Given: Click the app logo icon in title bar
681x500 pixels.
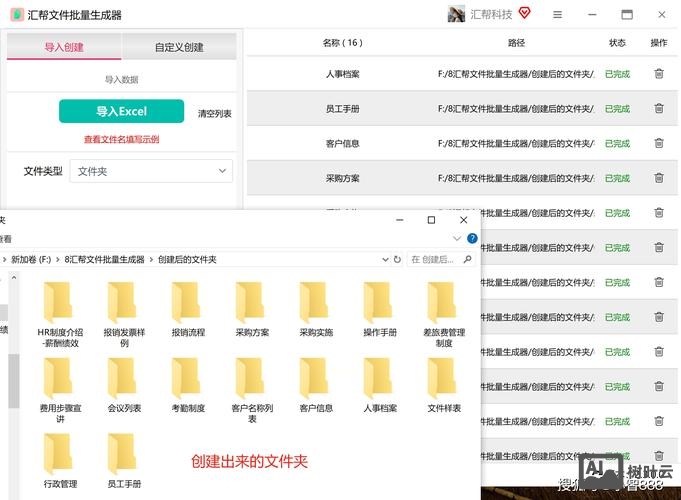Looking at the screenshot, I should [17, 15].
